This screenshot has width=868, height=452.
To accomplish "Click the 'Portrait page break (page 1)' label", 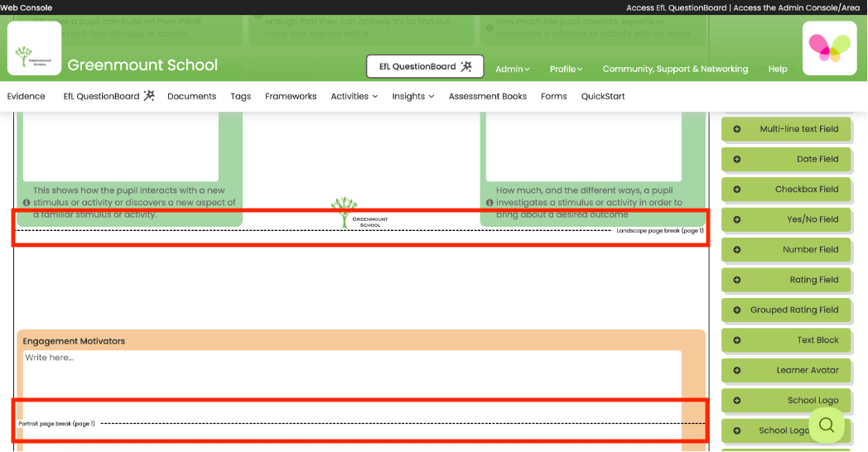I will point(56,424).
